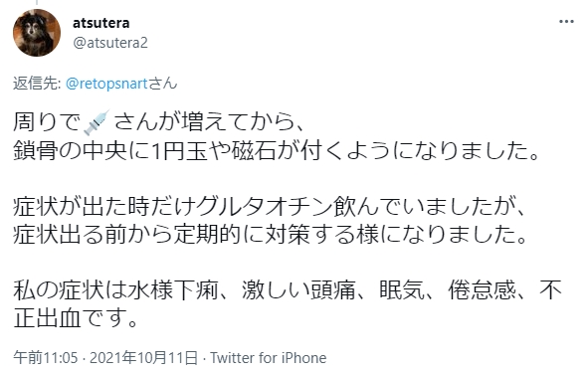
Task: Click the line starting with 私の症状は
Action: click(288, 290)
